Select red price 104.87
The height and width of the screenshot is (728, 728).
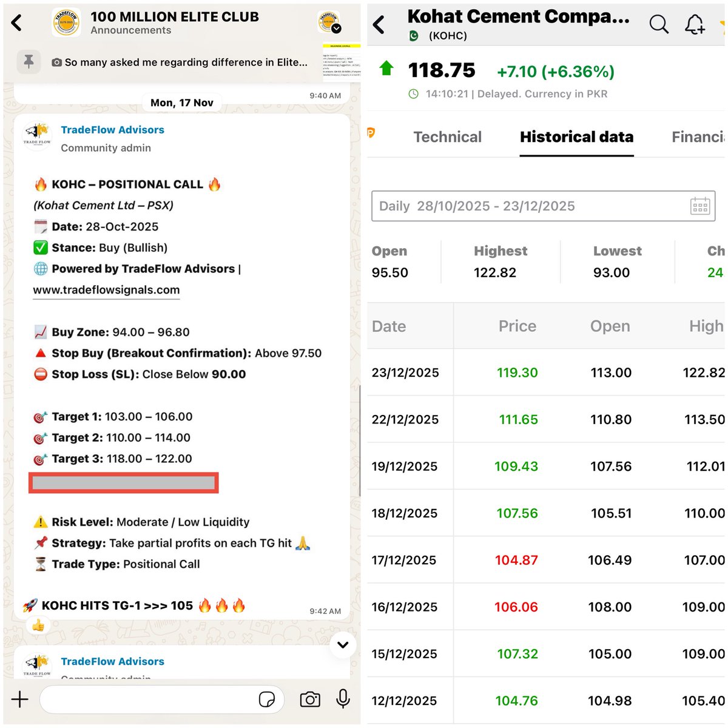tap(516, 560)
